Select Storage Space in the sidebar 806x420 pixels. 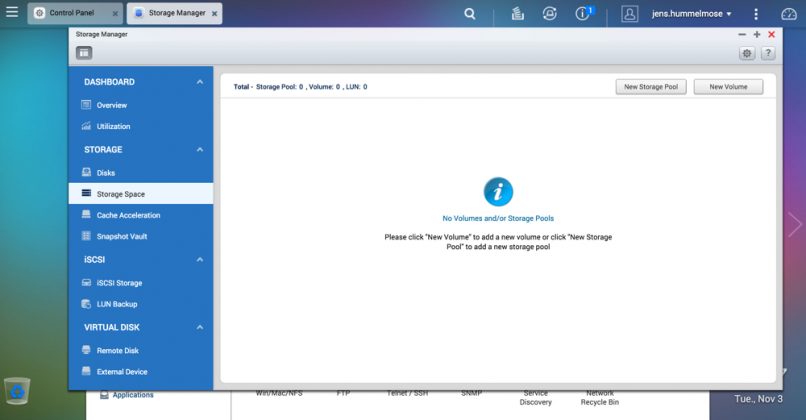[141, 194]
